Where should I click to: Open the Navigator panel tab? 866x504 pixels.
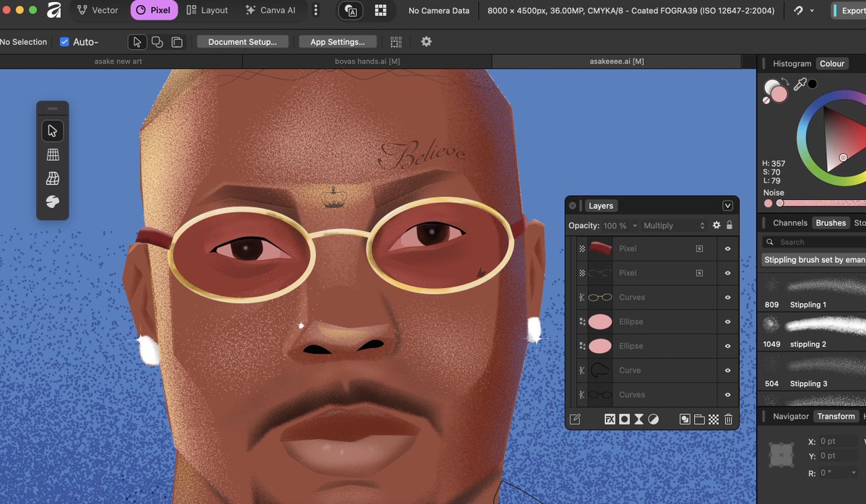pos(790,416)
